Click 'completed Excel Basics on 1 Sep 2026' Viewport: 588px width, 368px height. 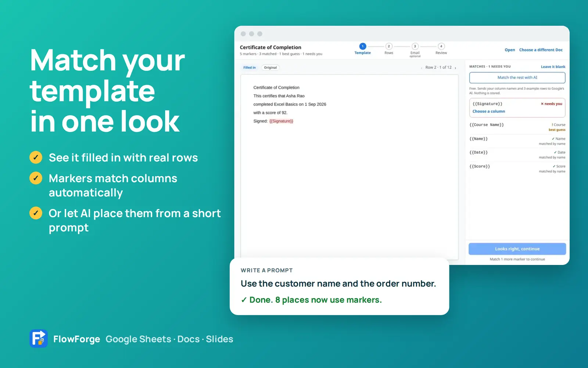(x=290, y=105)
